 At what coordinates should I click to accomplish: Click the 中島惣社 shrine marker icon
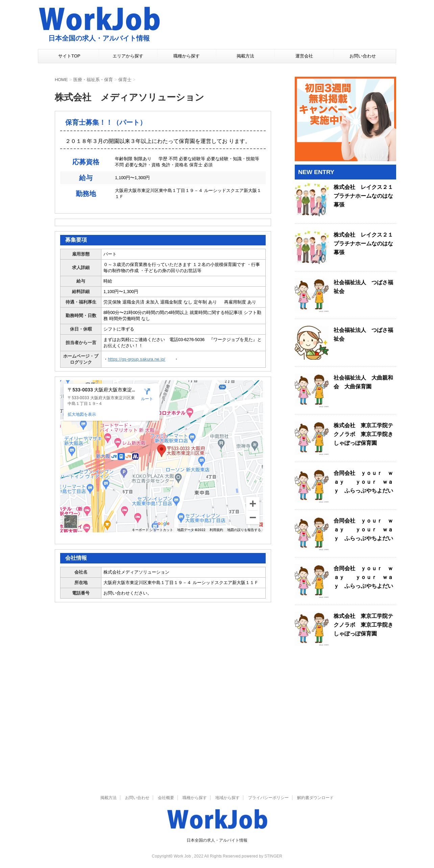point(221,443)
